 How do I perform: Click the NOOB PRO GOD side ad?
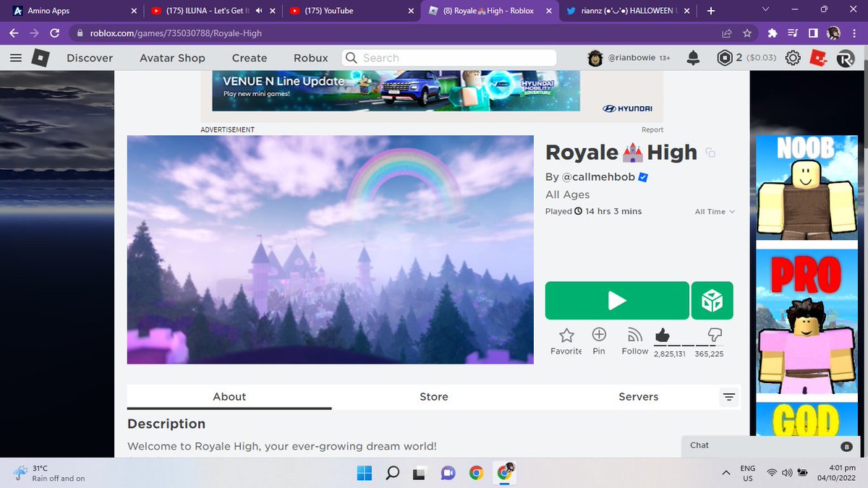click(x=807, y=286)
